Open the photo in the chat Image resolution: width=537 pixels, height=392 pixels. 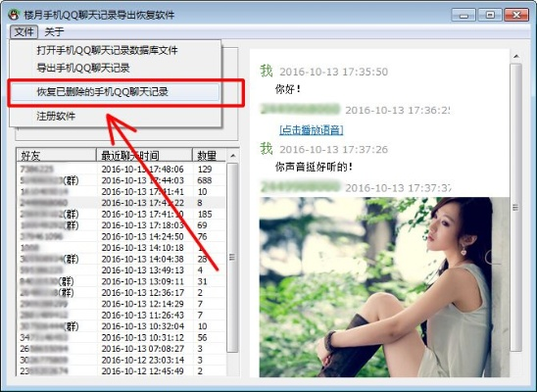click(384, 287)
